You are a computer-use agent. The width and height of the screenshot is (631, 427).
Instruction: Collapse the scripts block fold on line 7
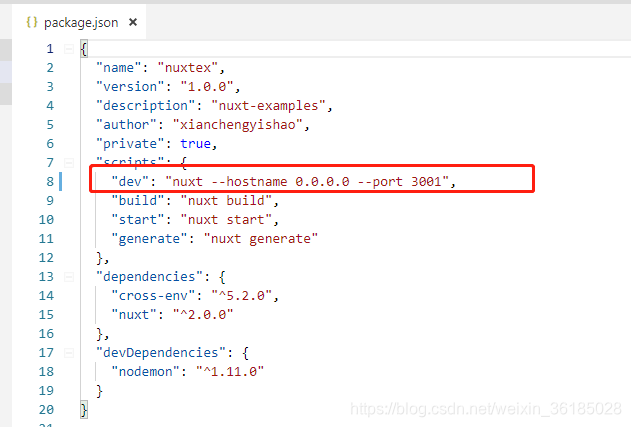click(x=69, y=163)
